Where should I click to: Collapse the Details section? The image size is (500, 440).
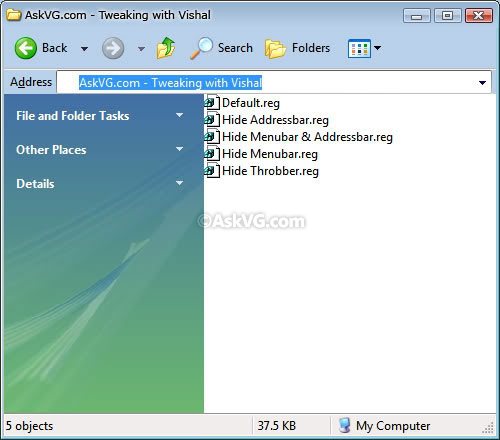(x=179, y=183)
